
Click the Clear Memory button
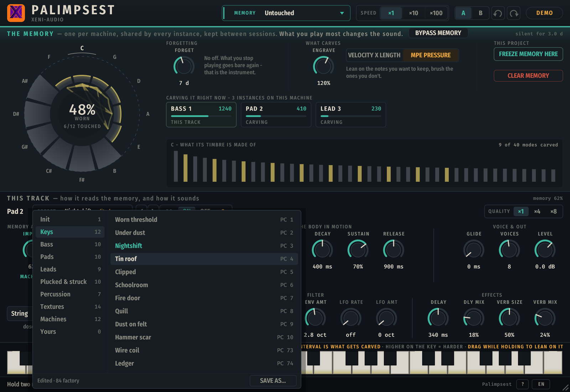(528, 76)
